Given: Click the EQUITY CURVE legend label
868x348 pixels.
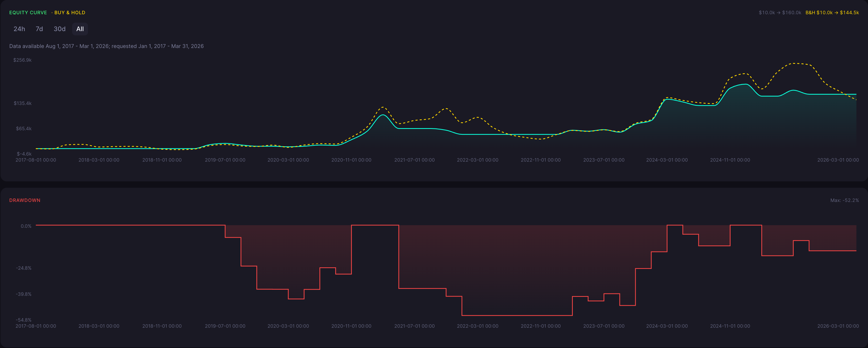Looking at the screenshot, I should click(x=28, y=12).
